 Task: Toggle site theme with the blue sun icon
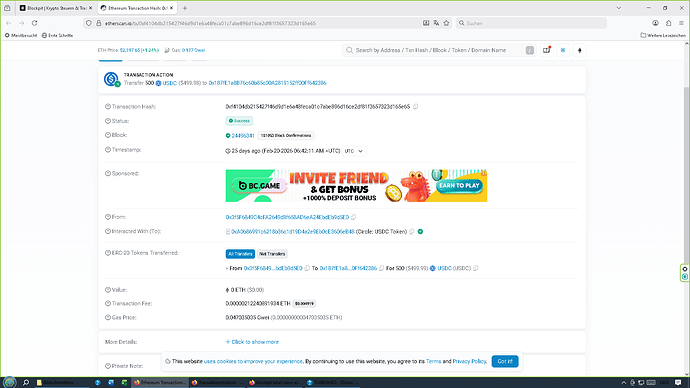[x=563, y=50]
